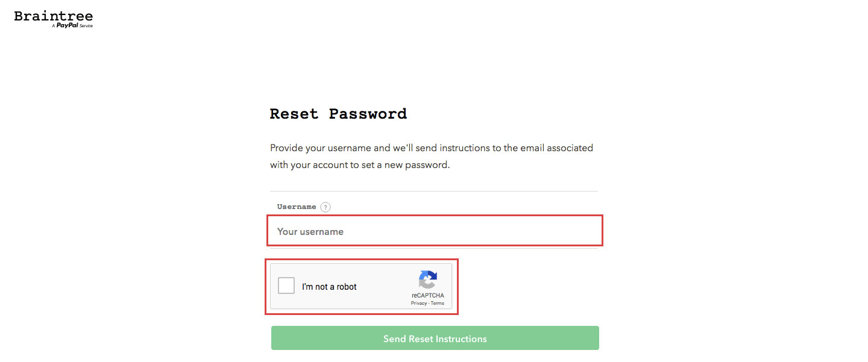Click the sentence starting "Provide your username"
The width and height of the screenshot is (868, 362).
click(432, 148)
